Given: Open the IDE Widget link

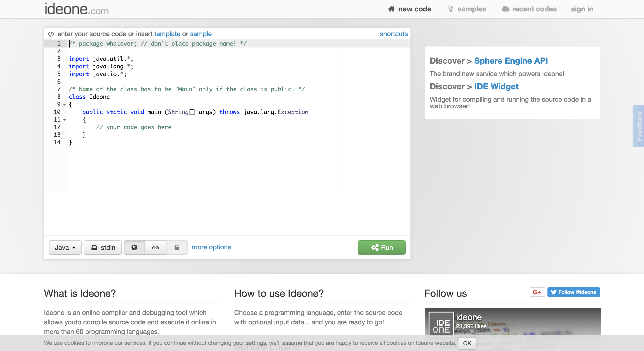Looking at the screenshot, I should pyautogui.click(x=496, y=86).
